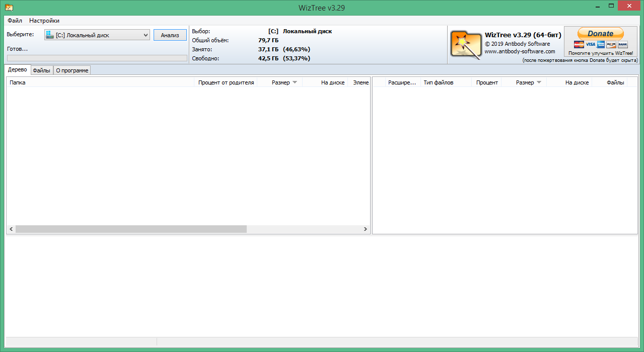
Task: Open the www.antibody-software.com link
Action: 520,51
